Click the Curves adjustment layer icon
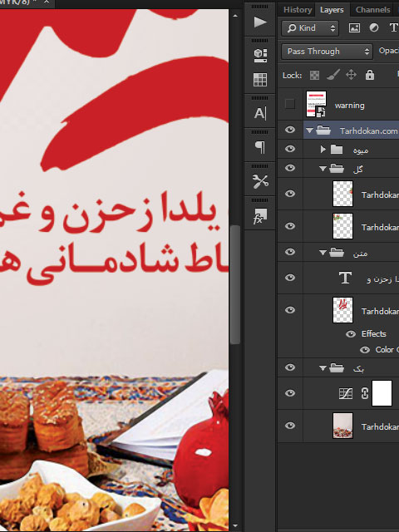This screenshot has width=399, height=532. 346,393
